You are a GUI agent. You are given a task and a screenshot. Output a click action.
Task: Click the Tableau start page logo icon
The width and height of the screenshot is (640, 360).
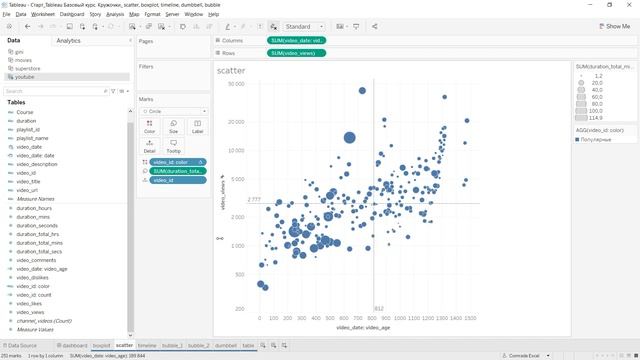point(9,27)
